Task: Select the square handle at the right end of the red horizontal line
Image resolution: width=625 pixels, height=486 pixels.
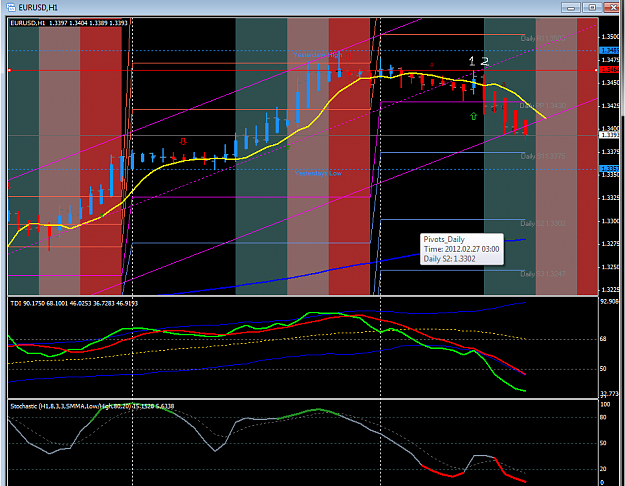Action: [596, 70]
